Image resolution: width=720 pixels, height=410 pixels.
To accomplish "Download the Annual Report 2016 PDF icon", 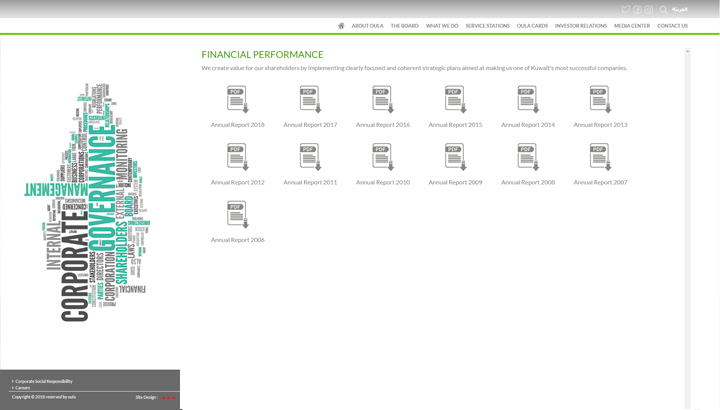I will [x=383, y=99].
